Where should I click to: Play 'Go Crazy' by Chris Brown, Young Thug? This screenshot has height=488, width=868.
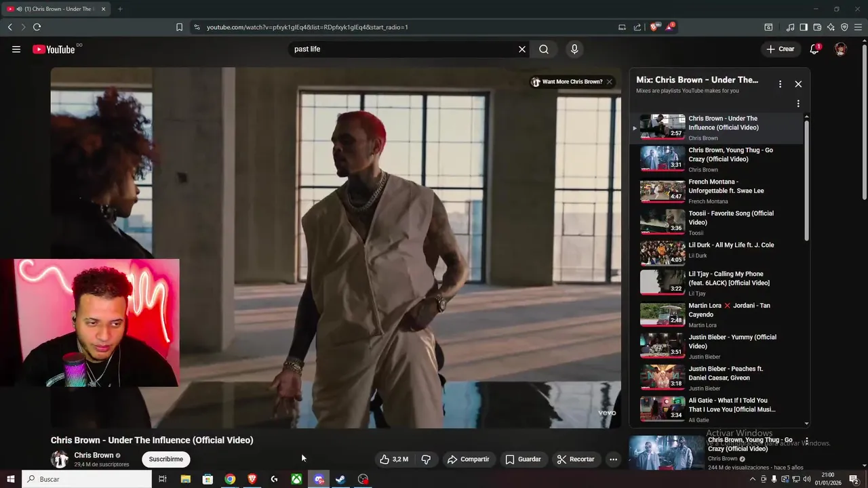point(715,159)
